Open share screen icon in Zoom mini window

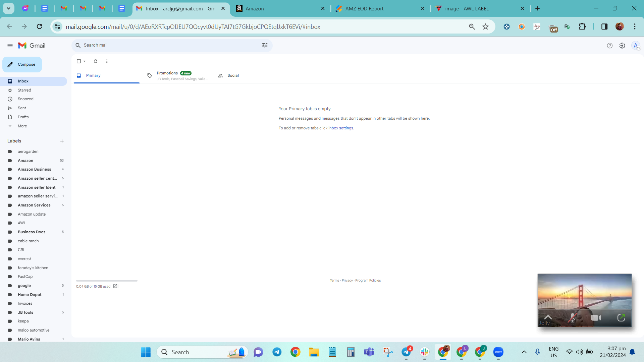click(x=621, y=317)
